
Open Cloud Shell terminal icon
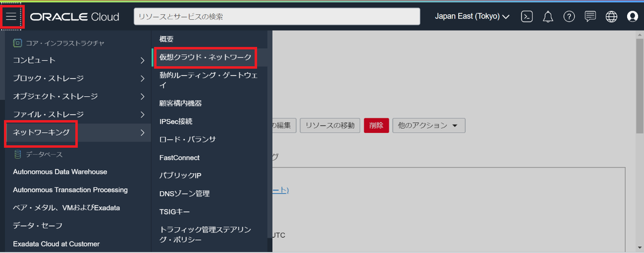(527, 17)
